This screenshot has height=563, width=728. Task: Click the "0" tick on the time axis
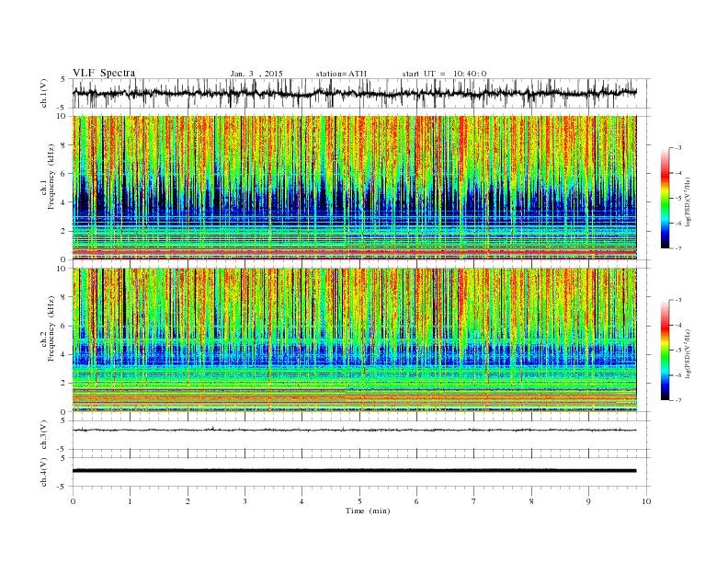tap(73, 501)
